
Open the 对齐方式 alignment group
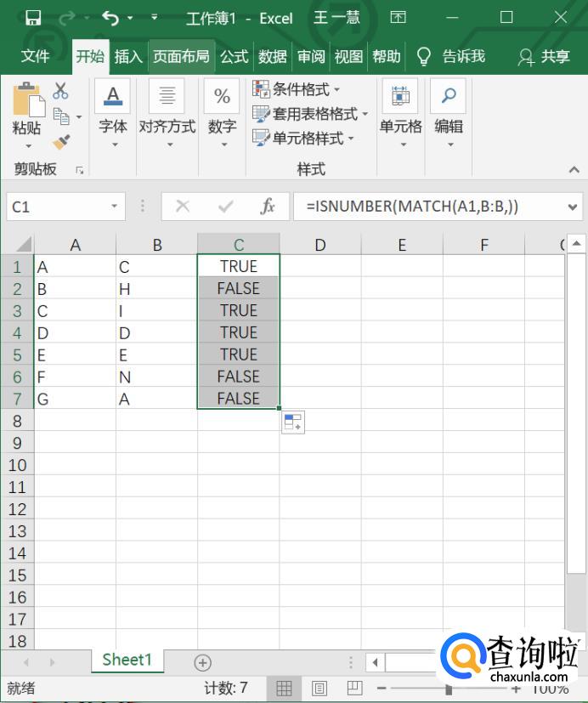(x=167, y=114)
